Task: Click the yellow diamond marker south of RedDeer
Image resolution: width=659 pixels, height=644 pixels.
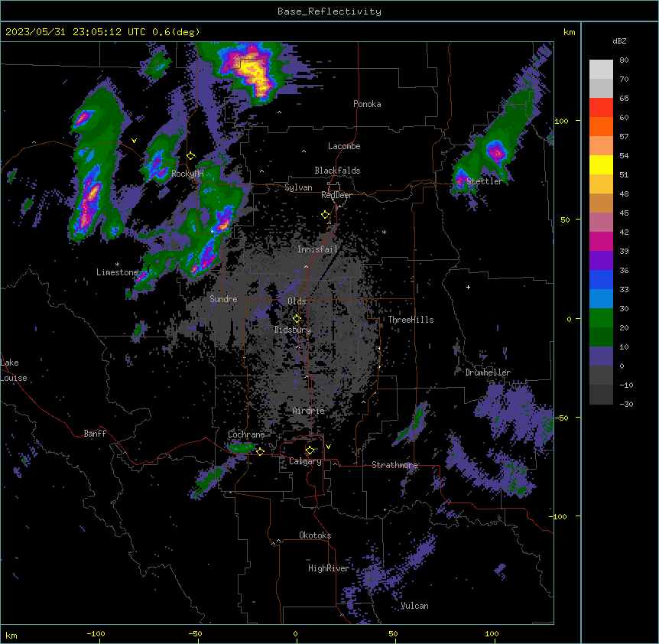Action: pos(325,215)
